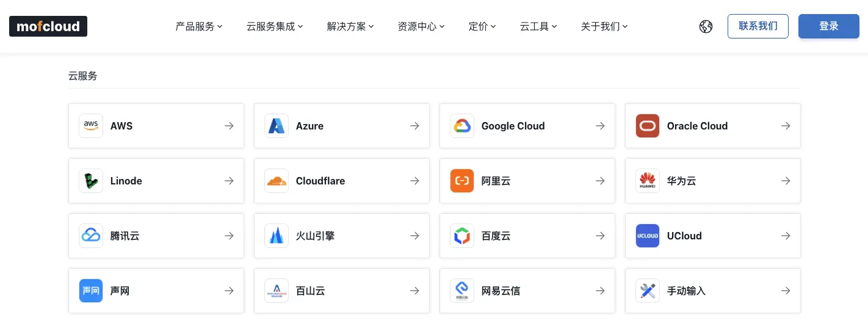This screenshot has width=868, height=331.
Task: Click the globe language icon
Action: pyautogui.click(x=706, y=26)
